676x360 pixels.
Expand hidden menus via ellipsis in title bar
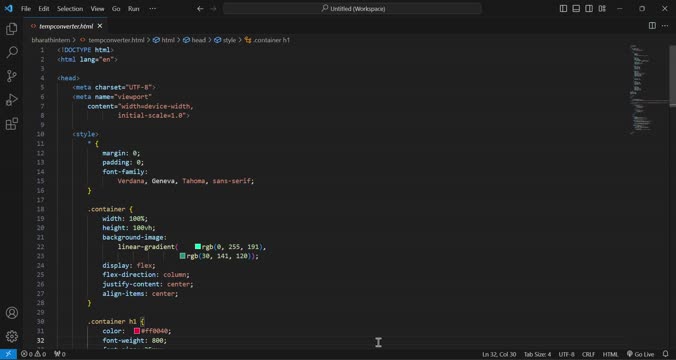(x=153, y=9)
